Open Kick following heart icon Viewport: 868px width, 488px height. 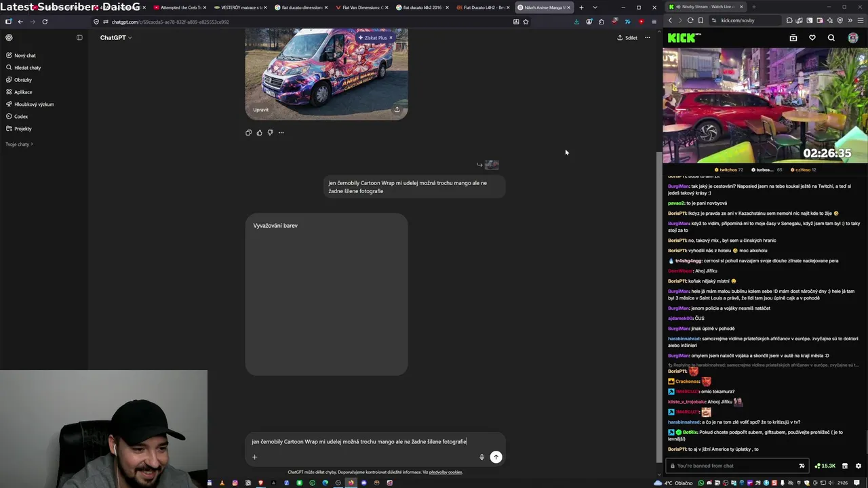[812, 38]
